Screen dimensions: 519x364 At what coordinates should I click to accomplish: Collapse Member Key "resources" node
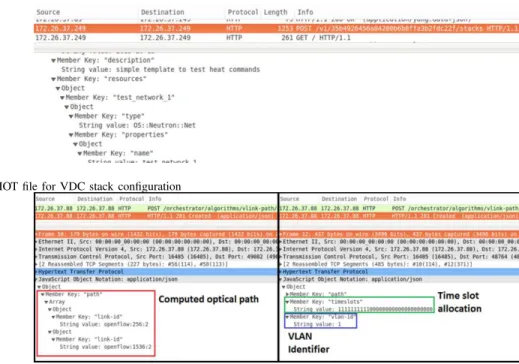(53, 79)
